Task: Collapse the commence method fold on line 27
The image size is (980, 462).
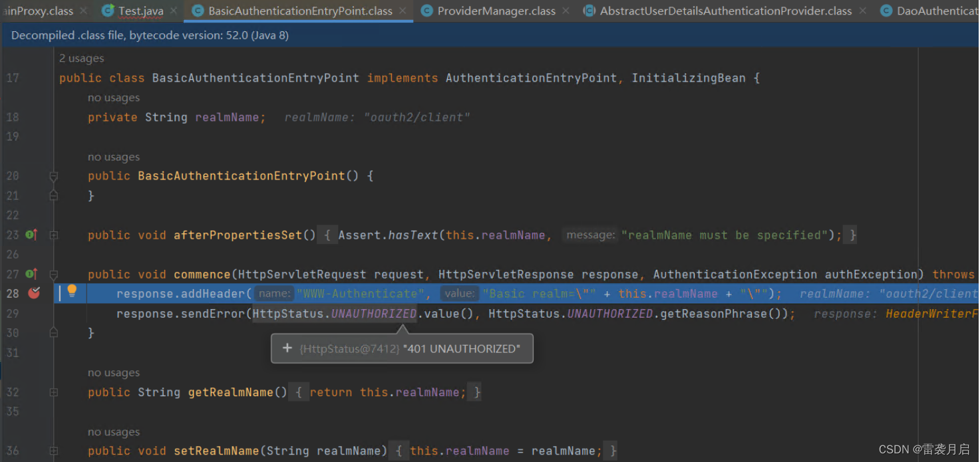Action: [x=54, y=274]
